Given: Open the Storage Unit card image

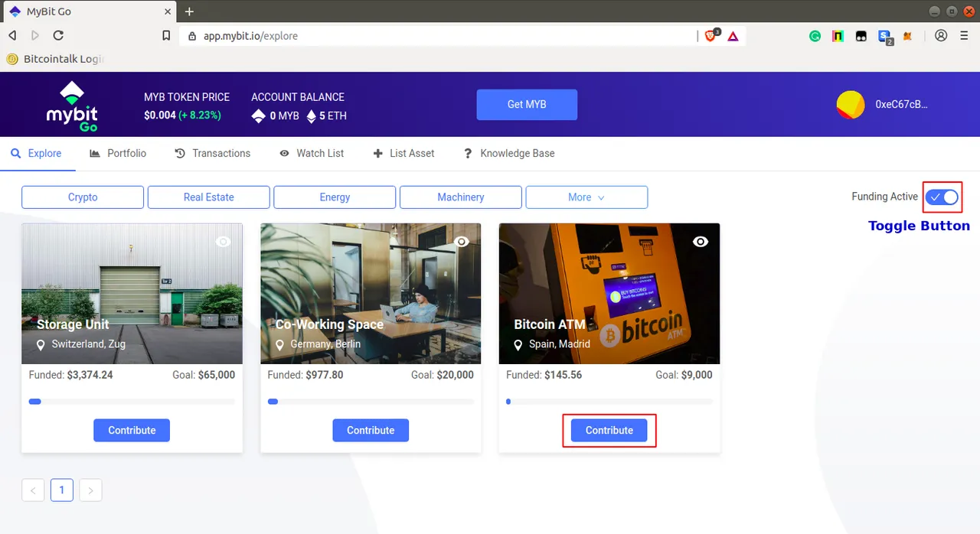Looking at the screenshot, I should point(132,294).
